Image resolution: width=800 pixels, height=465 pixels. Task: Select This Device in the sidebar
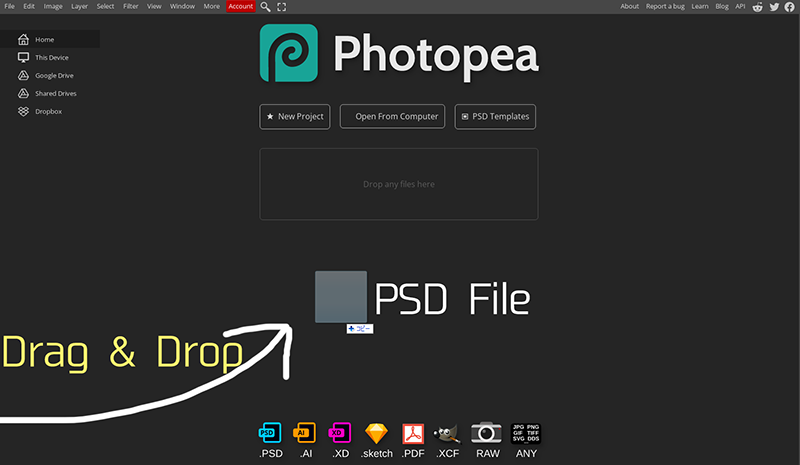[x=50, y=57]
